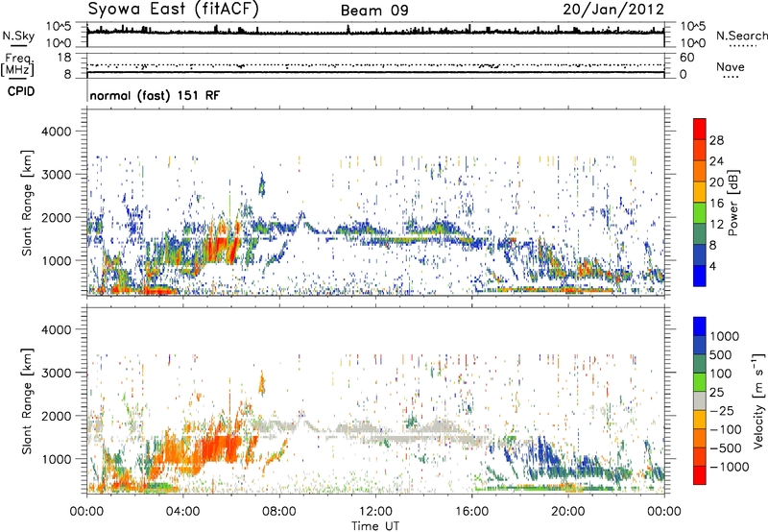Click the '4000' tick on the velocity panel
Screen dimensions: 768x532
click(56, 329)
